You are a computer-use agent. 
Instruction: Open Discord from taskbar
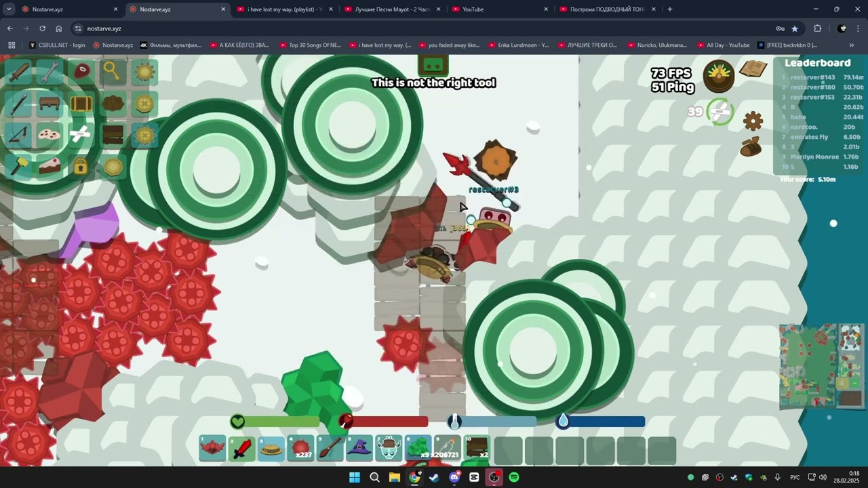(454, 477)
